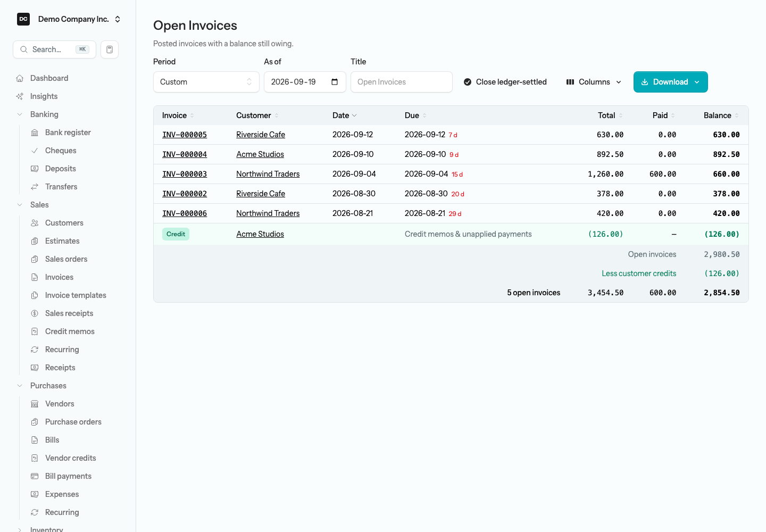The image size is (766, 532).
Task: Open Invoice templates page
Action: (x=76, y=295)
